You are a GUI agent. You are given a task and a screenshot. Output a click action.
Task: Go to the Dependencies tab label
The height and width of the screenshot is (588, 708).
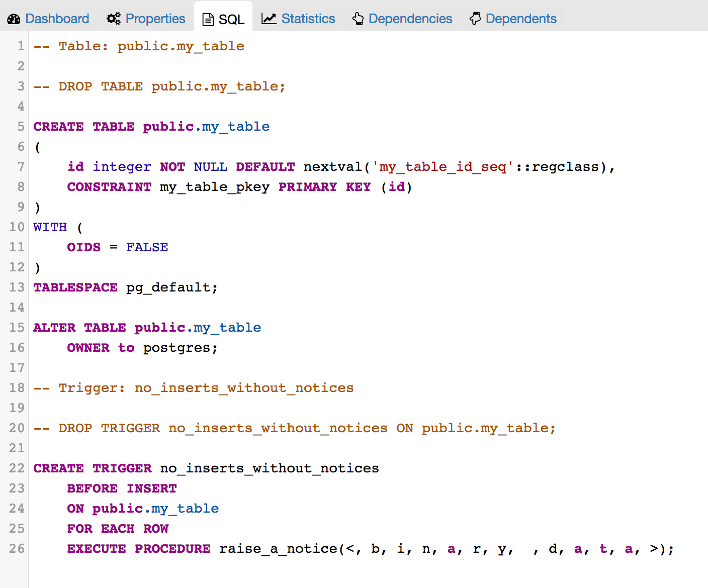[x=410, y=19]
